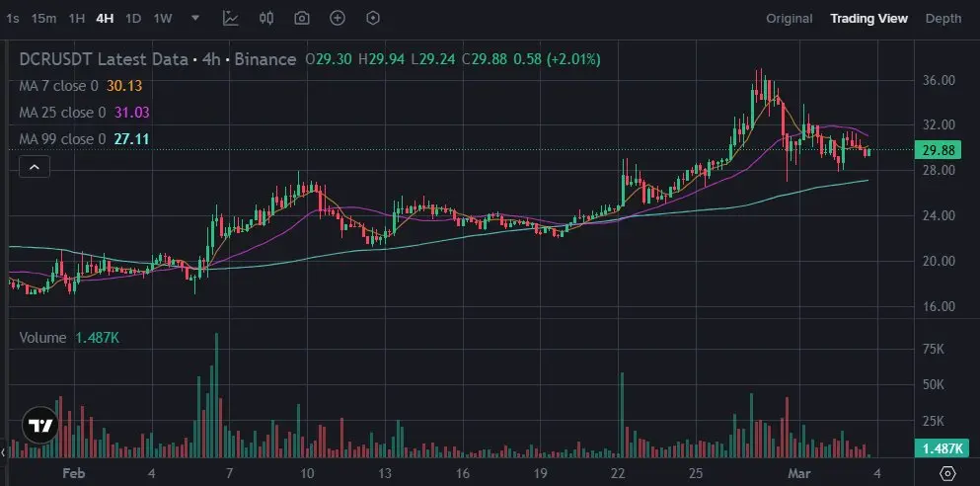This screenshot has height=486, width=980.
Task: Change chart type with candlestick icon
Action: click(266, 18)
